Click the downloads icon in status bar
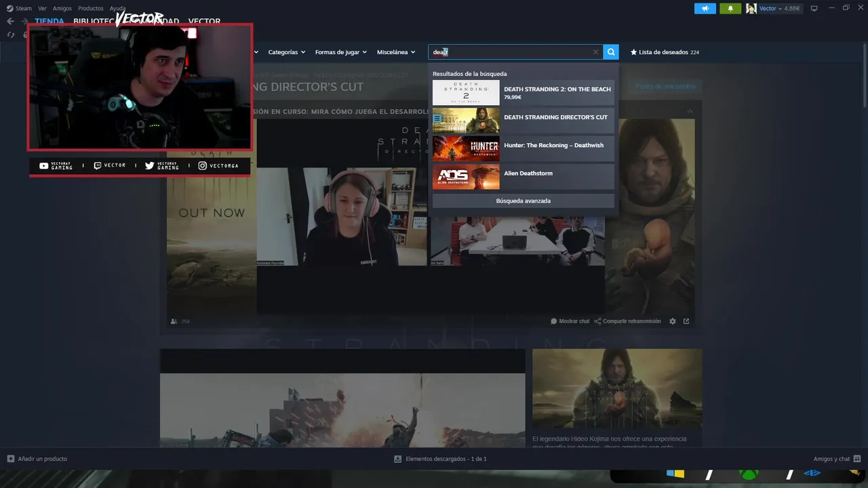This screenshot has width=868, height=488. 398,459
